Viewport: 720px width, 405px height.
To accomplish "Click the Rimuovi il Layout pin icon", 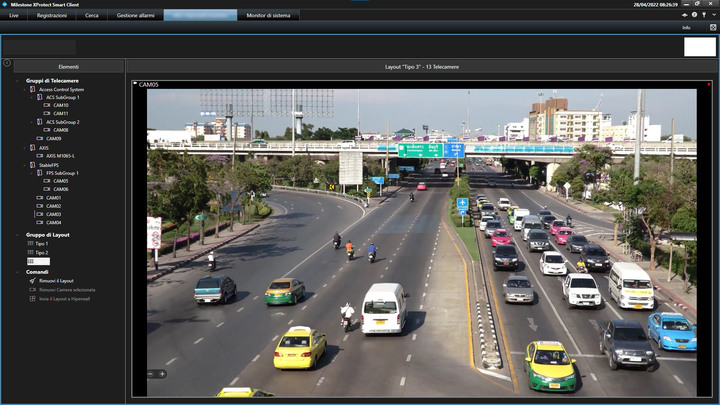I will pos(33,281).
